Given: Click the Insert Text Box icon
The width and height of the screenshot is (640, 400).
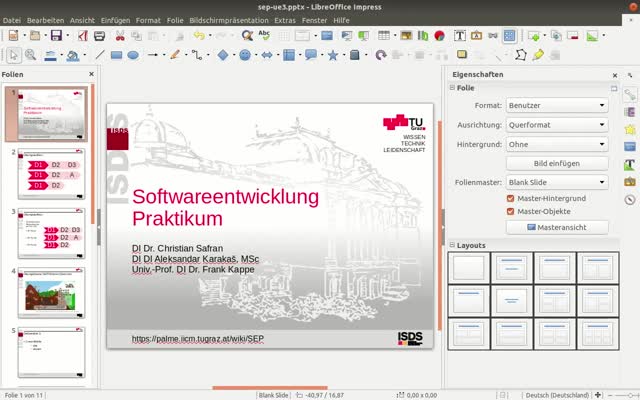Looking at the screenshot, I should pyautogui.click(x=460, y=35).
